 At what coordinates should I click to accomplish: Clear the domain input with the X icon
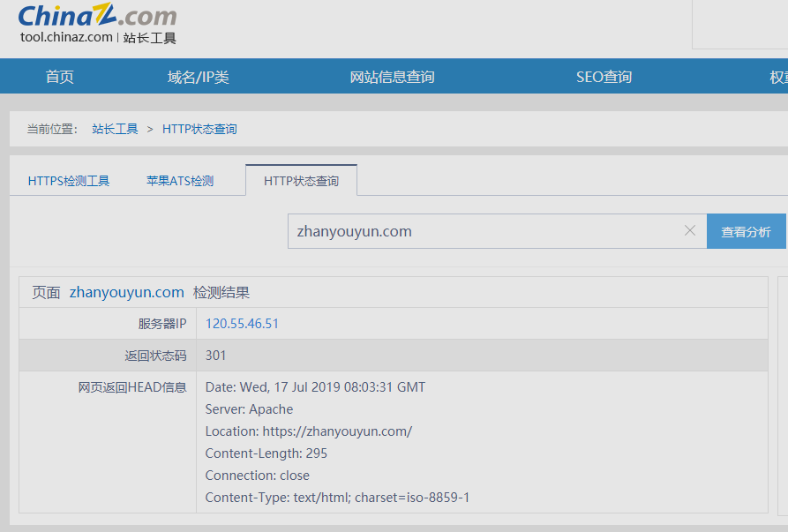pyautogui.click(x=690, y=231)
